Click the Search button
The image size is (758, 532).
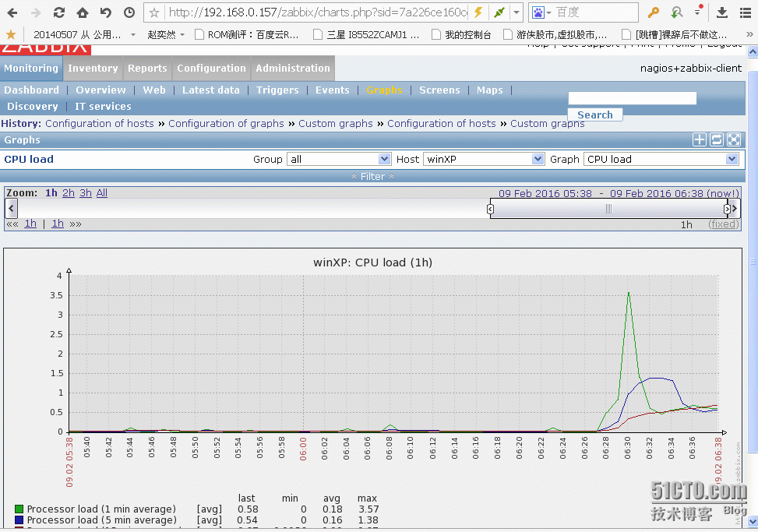(595, 115)
